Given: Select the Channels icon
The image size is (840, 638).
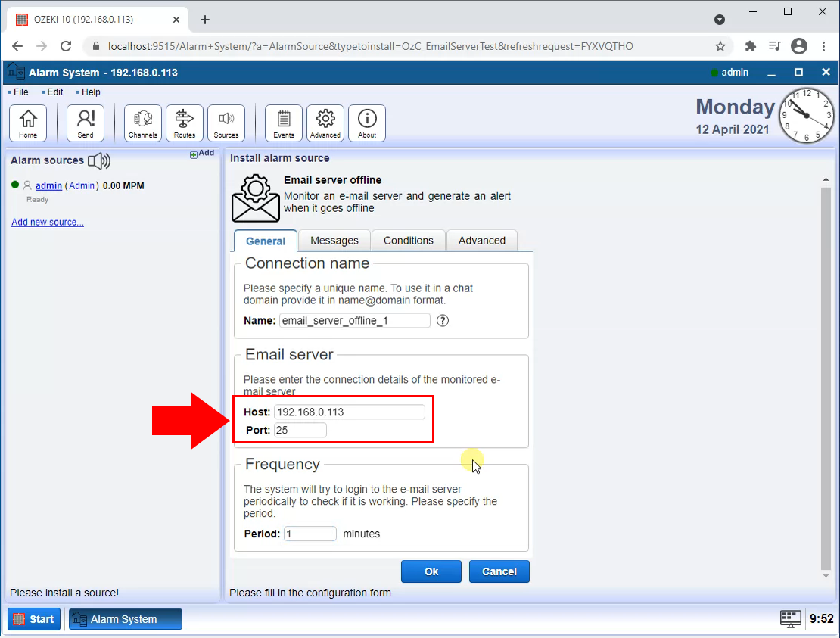Looking at the screenshot, I should (142, 123).
